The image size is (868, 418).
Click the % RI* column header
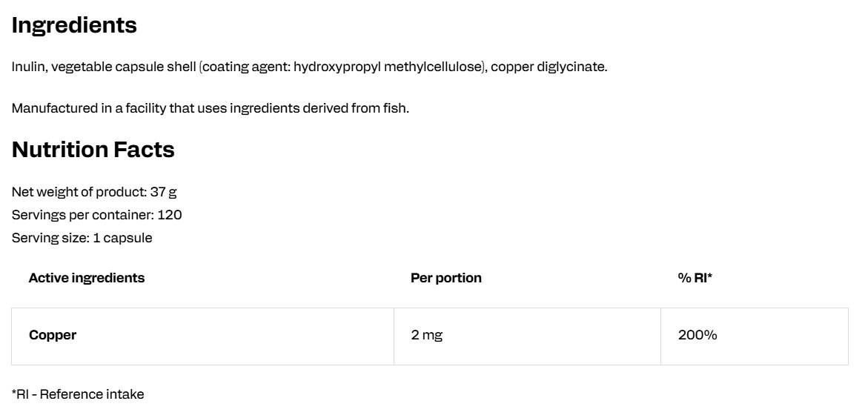[695, 278]
